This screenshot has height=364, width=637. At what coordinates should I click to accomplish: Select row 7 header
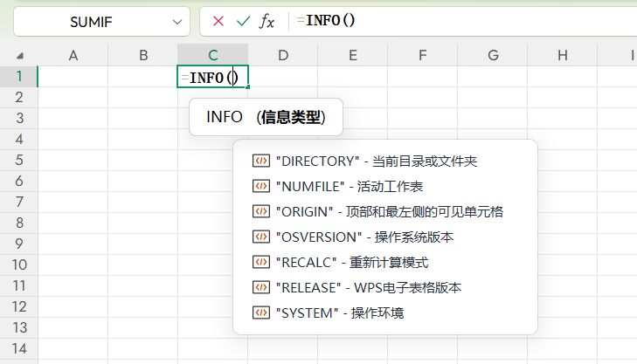point(18,202)
